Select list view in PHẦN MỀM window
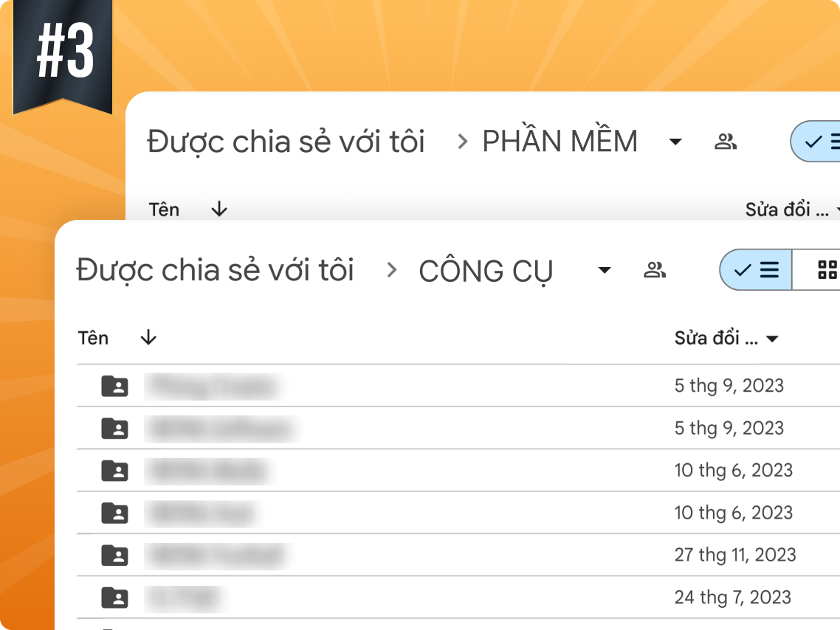Screen dimensions: 840x630 tap(821, 142)
